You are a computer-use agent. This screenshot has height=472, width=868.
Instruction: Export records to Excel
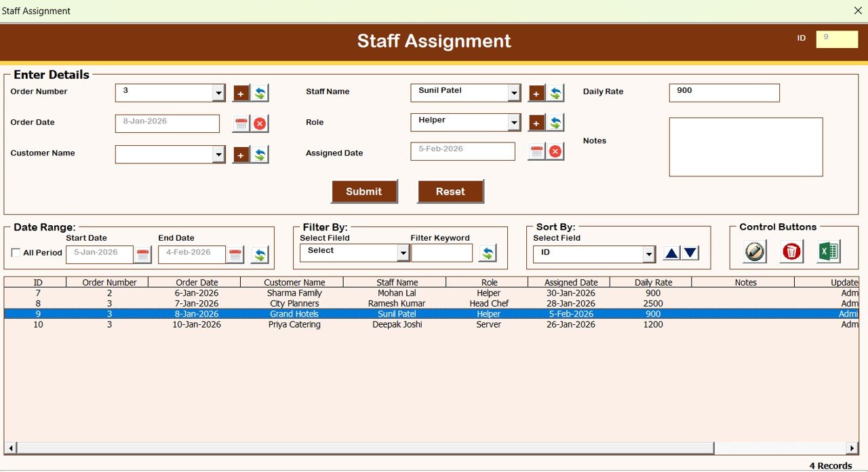[828, 252]
